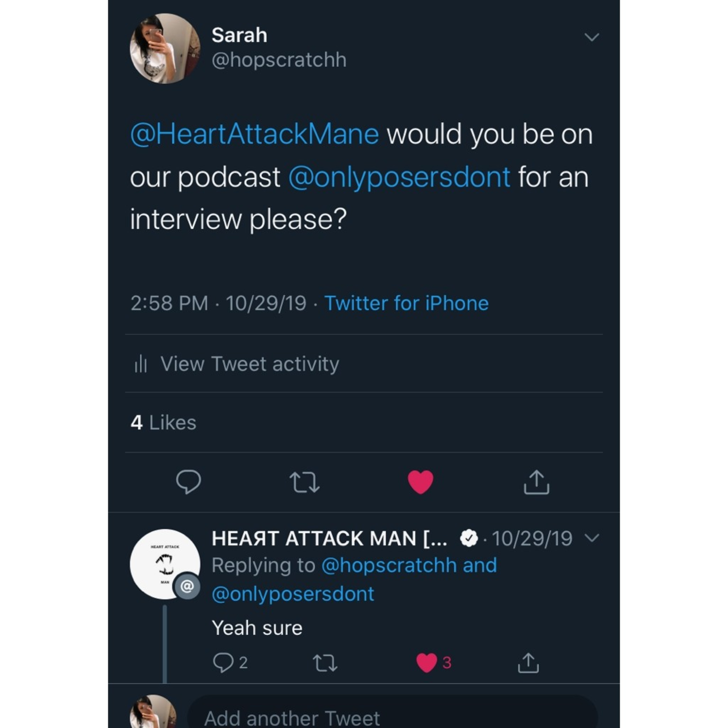Open Sarah's profile picture at top

[165, 48]
